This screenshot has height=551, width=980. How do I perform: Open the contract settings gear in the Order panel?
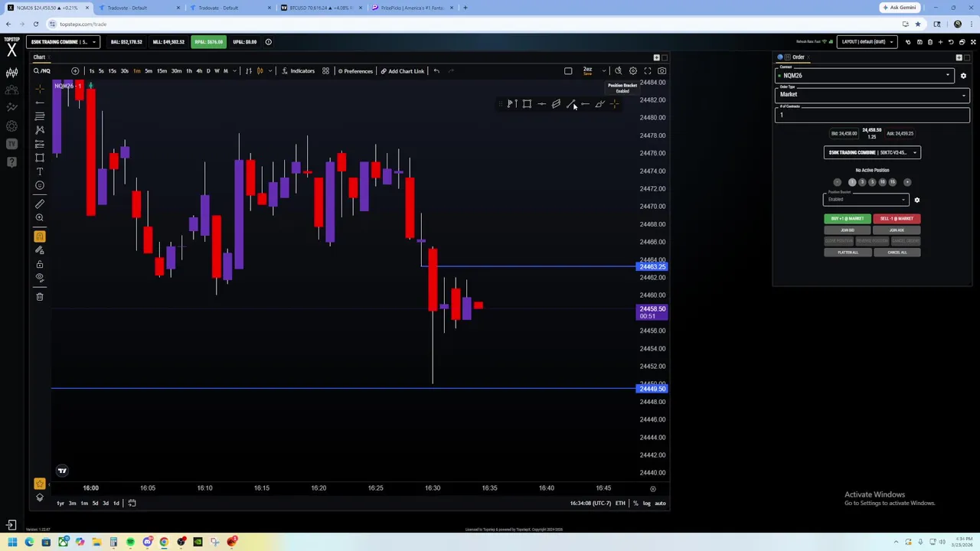pos(963,76)
